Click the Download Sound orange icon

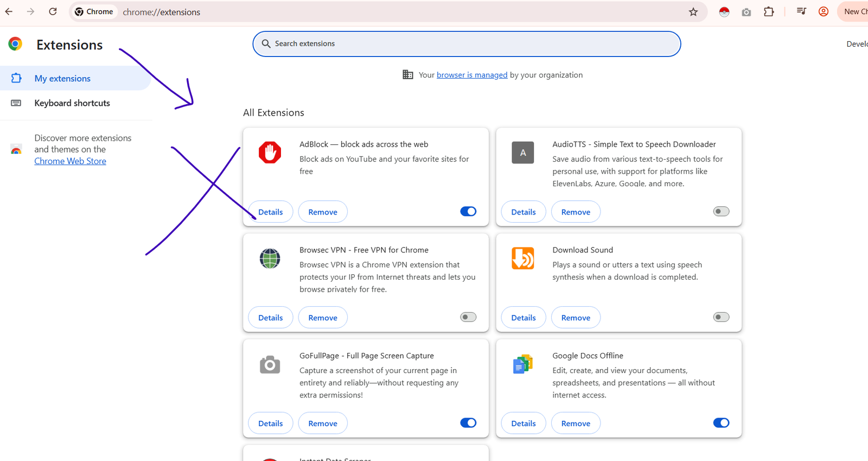pos(523,258)
